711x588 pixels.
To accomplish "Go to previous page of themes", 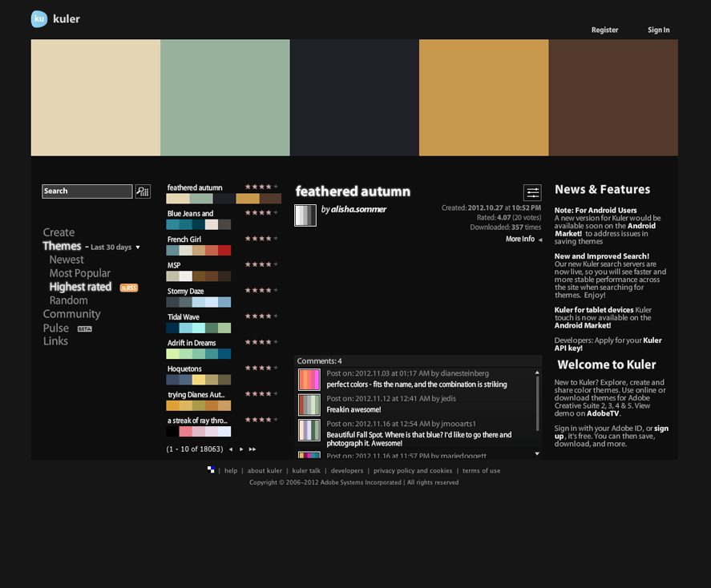I will pyautogui.click(x=231, y=449).
